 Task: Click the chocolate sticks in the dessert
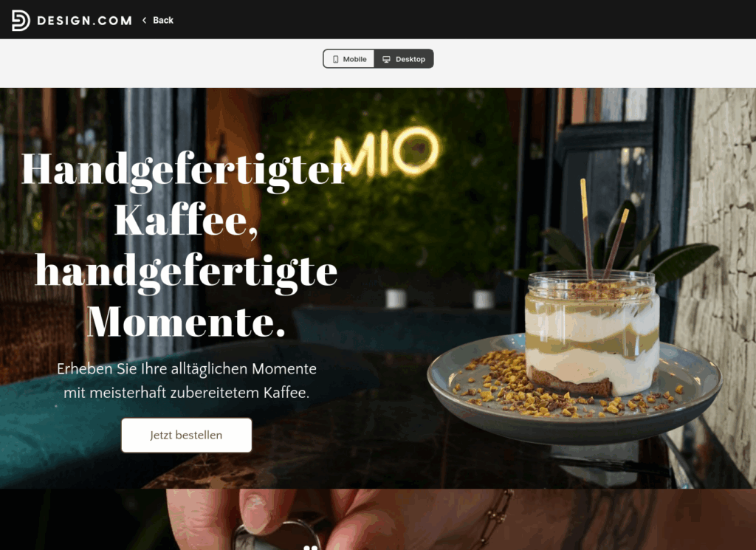[603, 230]
